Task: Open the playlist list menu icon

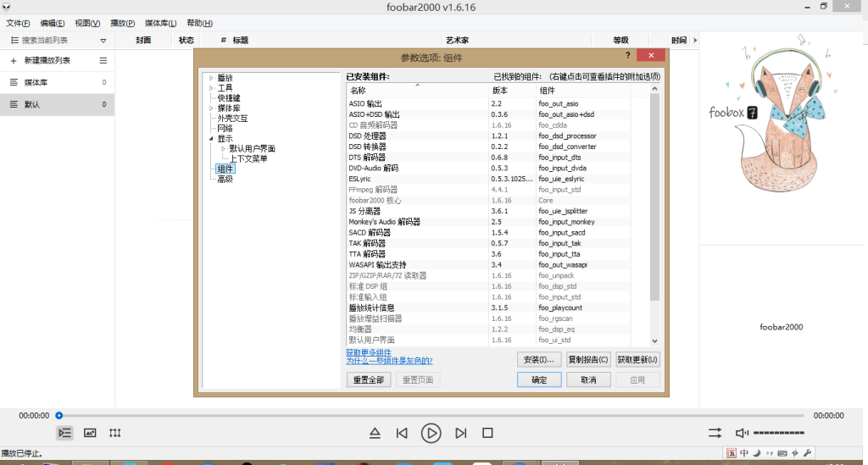Action: coord(103,60)
